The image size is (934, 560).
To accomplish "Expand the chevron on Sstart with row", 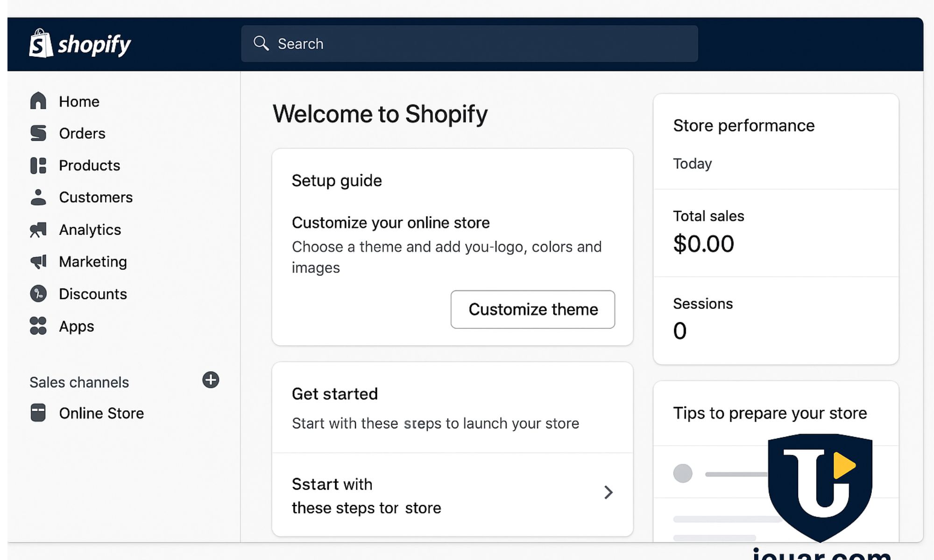I will point(608,492).
